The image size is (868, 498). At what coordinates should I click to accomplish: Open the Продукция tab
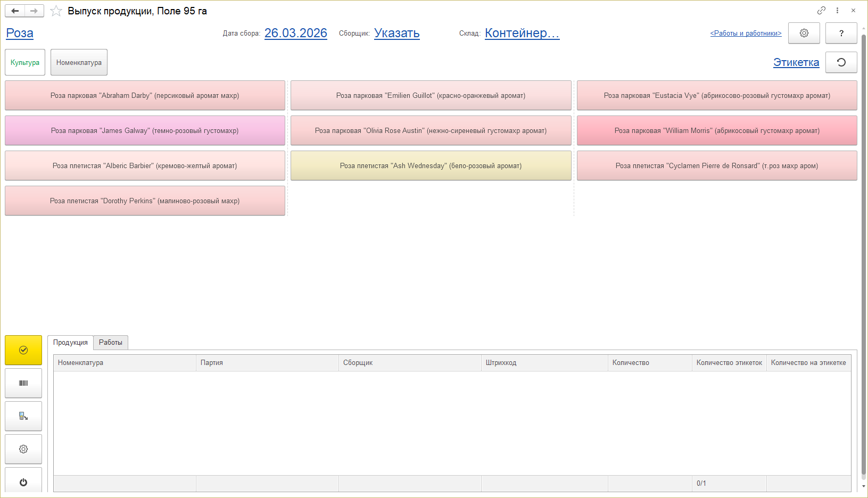(x=70, y=343)
